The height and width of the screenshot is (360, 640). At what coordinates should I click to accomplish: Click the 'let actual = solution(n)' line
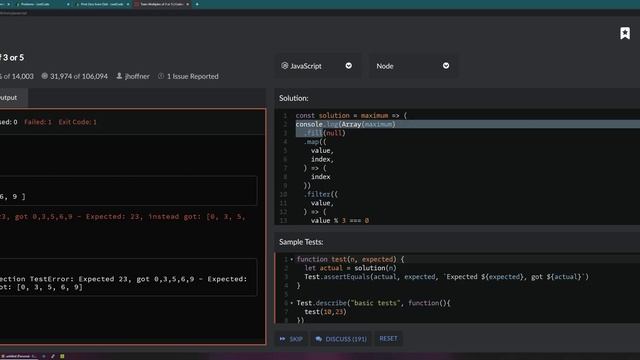(350, 268)
